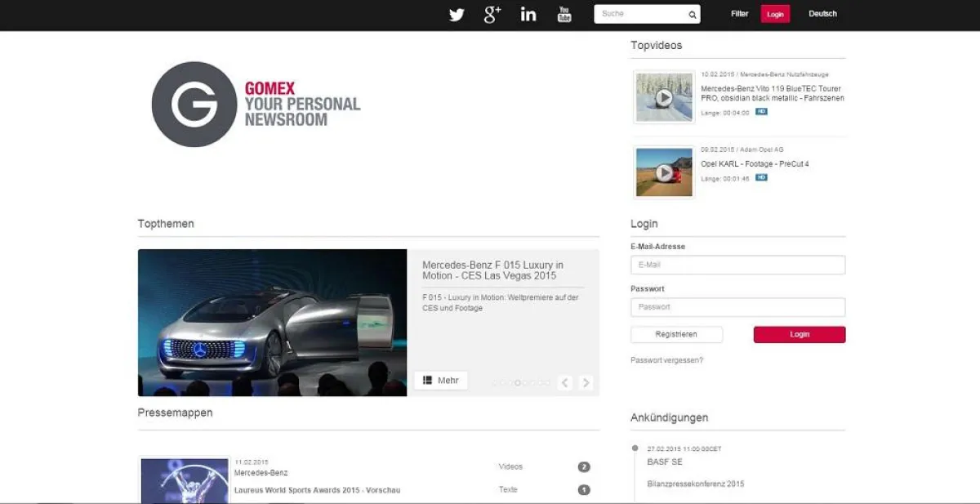
Task: Click the E-Mail input field
Action: click(737, 265)
